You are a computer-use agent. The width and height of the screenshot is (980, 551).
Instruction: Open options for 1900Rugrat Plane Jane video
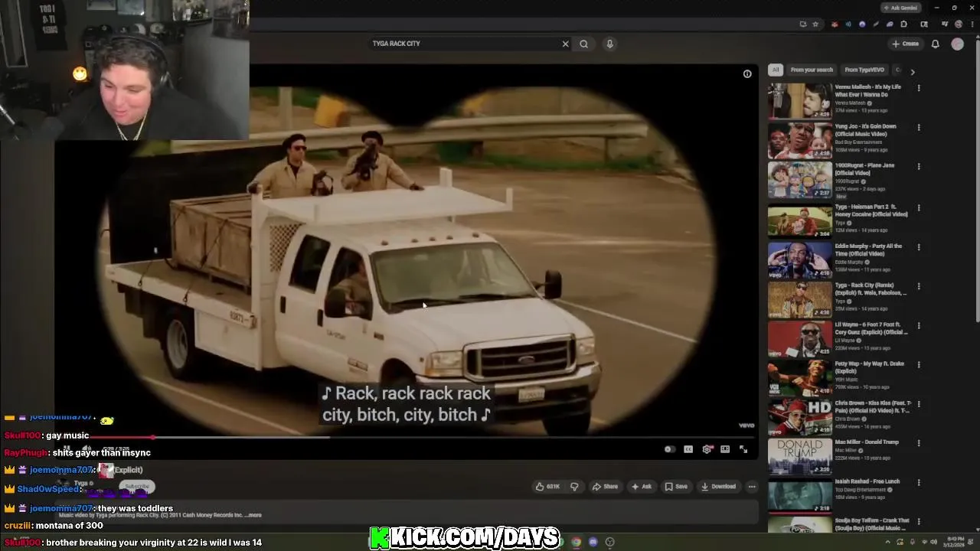919,167
